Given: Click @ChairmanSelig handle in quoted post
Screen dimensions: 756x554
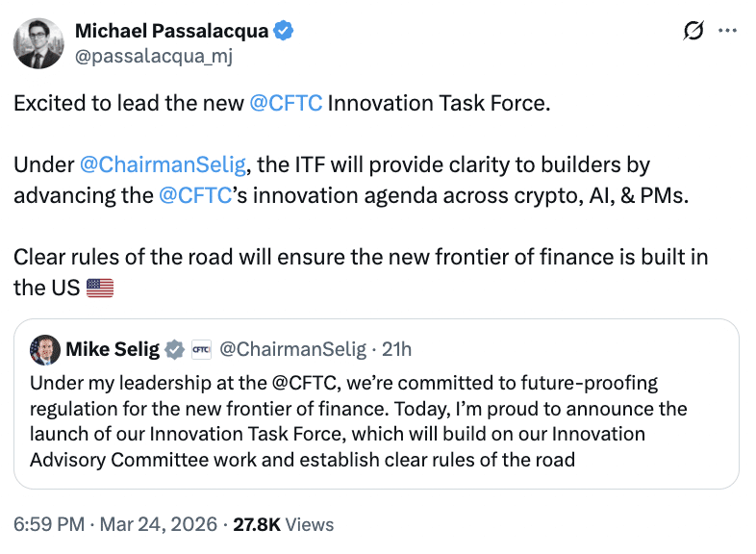Looking at the screenshot, I should pos(292,348).
